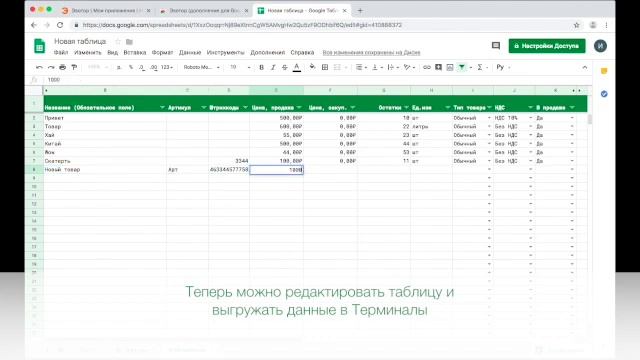Toggle italic formatting
Viewport: 640px width, 360px height.
click(x=273, y=67)
